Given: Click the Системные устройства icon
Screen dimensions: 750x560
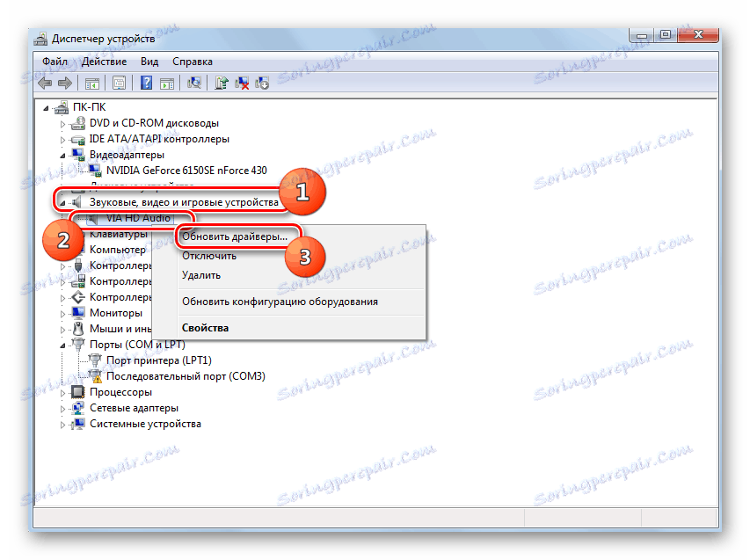Looking at the screenshot, I should coord(78,424).
